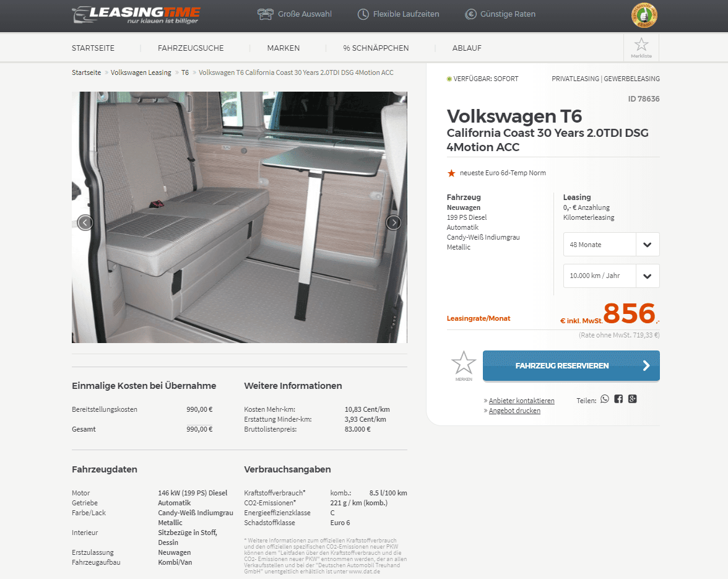Go to the % Schnäppchen menu item
Image resolution: width=728 pixels, height=579 pixels.
click(x=376, y=48)
